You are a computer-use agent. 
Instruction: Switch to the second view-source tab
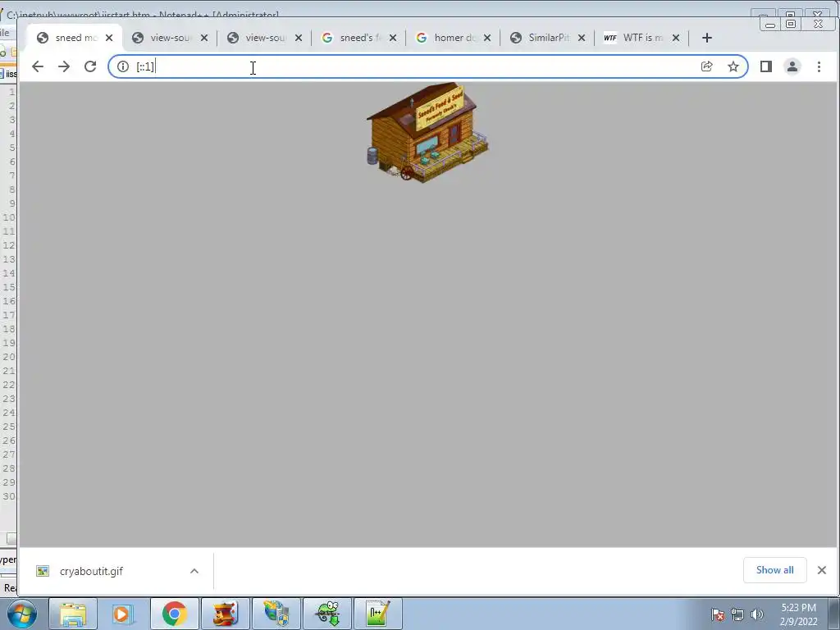point(265,38)
